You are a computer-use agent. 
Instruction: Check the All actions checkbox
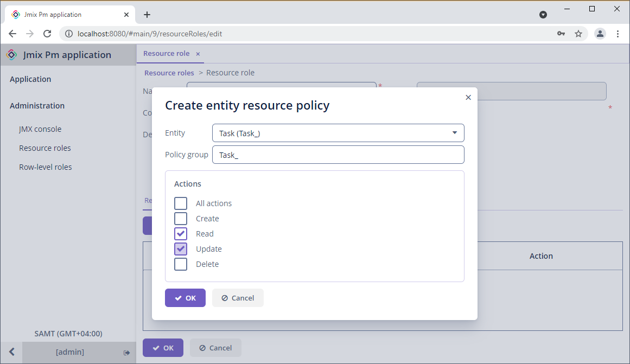point(181,203)
